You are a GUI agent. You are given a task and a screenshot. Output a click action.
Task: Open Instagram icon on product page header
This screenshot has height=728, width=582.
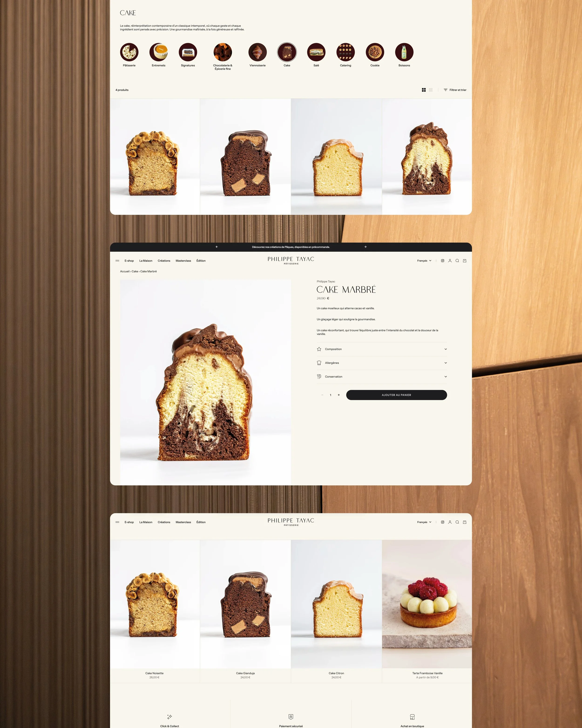coord(443,261)
